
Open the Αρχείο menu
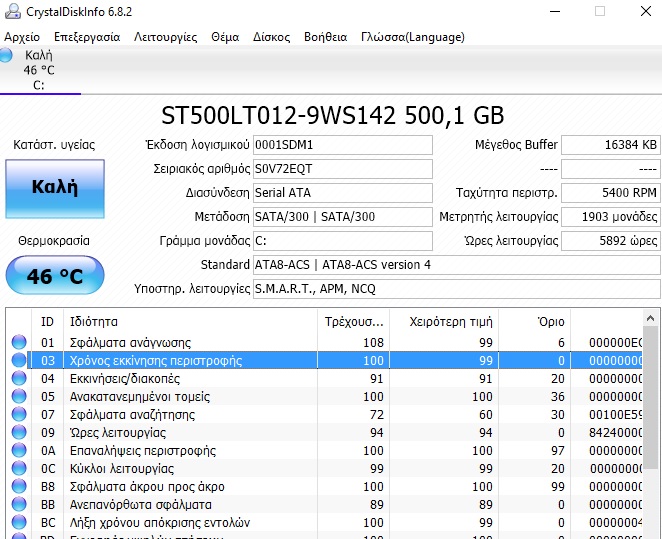click(x=22, y=37)
